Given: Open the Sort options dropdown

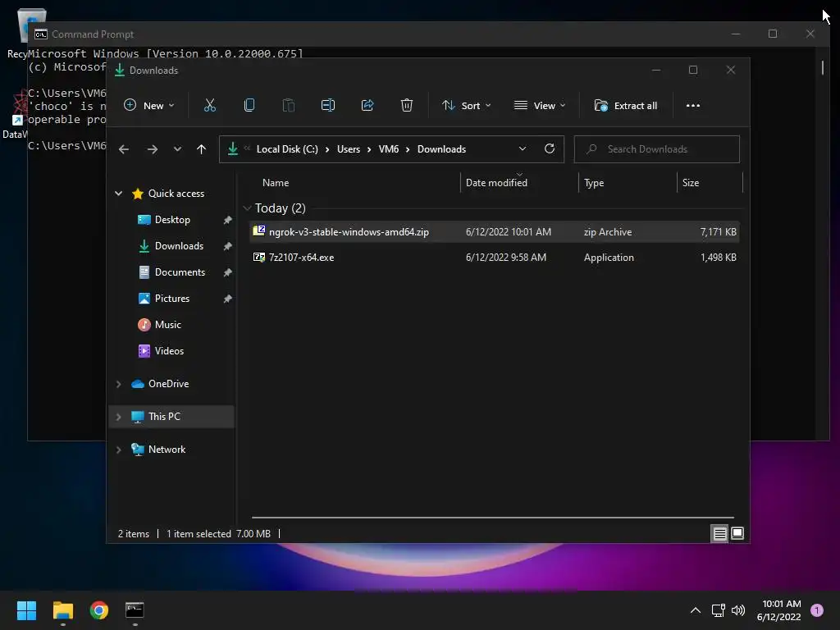Looking at the screenshot, I should click(466, 106).
